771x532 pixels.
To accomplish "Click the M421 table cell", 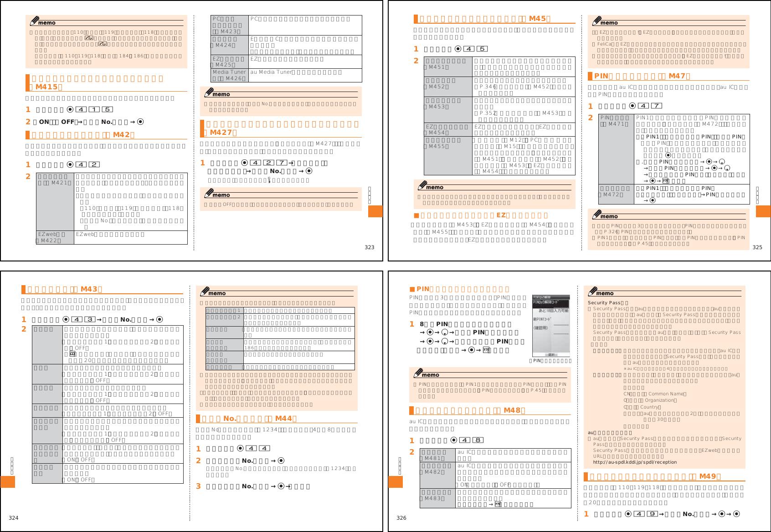I will (x=55, y=202).
